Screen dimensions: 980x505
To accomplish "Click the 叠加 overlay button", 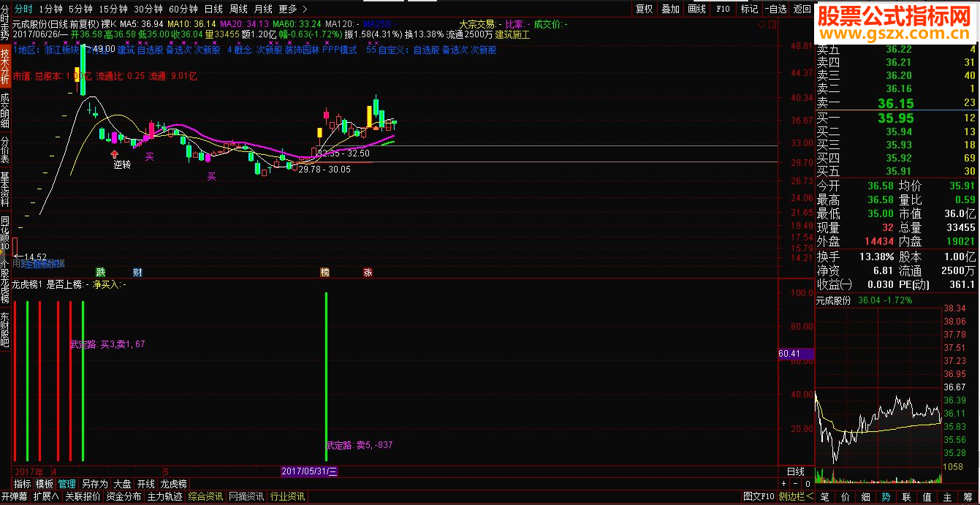I will tap(671, 9).
